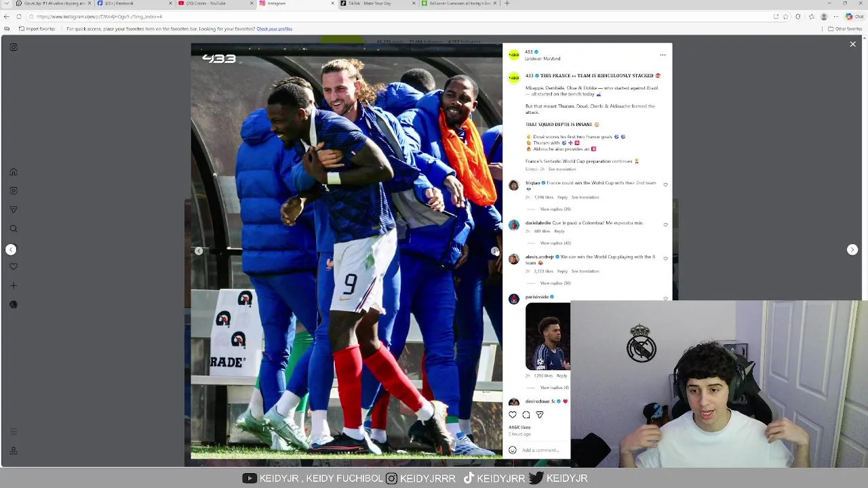Screen dimensions: 868x488
Task: Show next carousel image in the post
Action: coord(495,251)
